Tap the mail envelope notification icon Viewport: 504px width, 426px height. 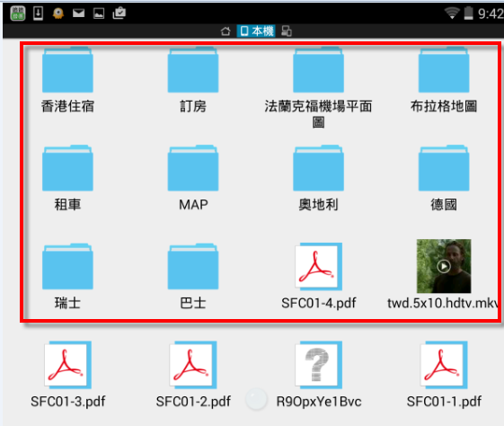coord(78,13)
